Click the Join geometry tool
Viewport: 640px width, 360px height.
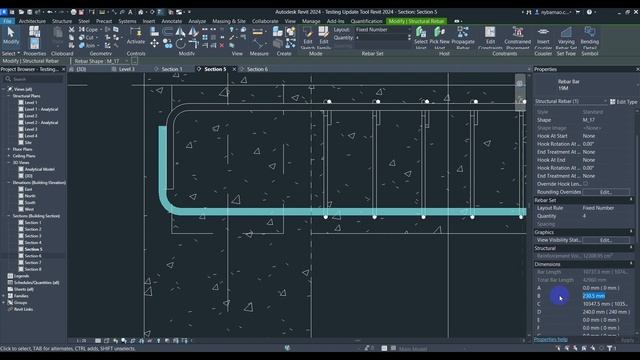(87, 45)
